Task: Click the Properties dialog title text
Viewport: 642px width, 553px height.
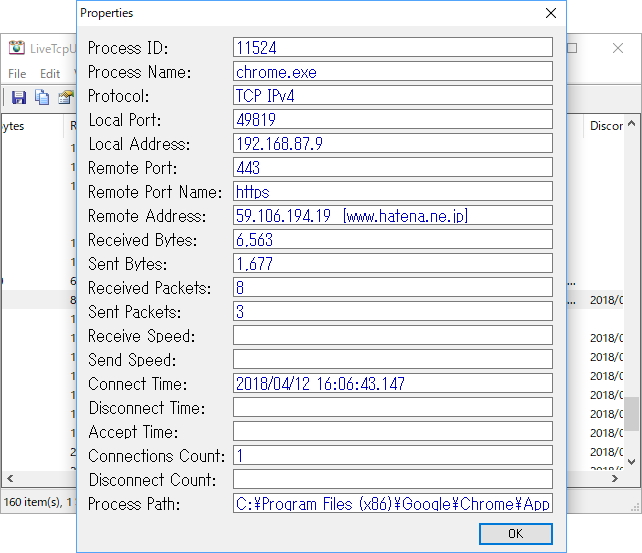Action: pos(106,13)
